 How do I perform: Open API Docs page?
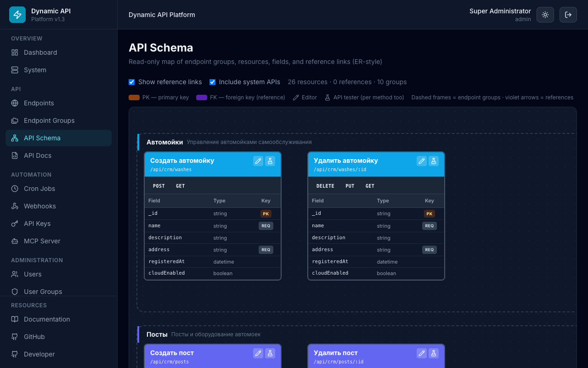pos(58,155)
